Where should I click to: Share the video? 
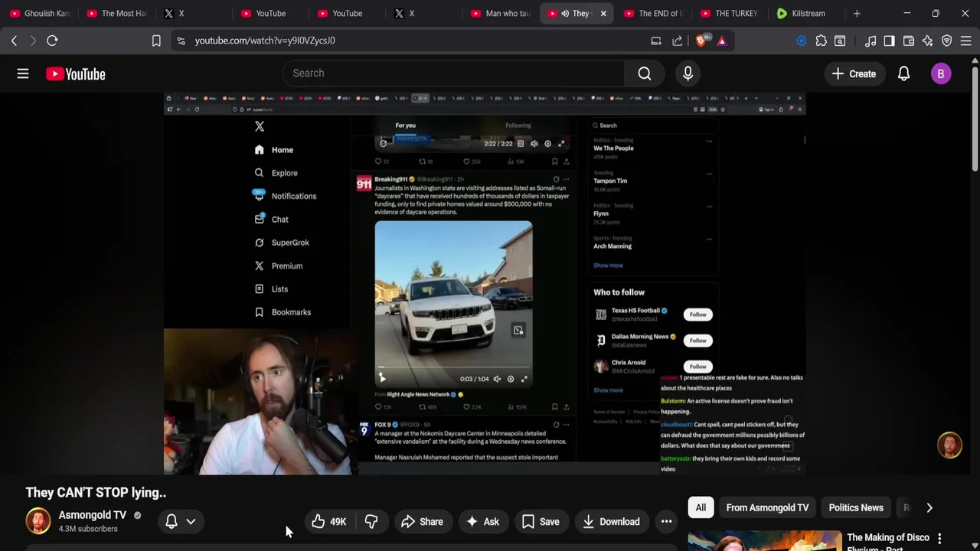tap(422, 522)
